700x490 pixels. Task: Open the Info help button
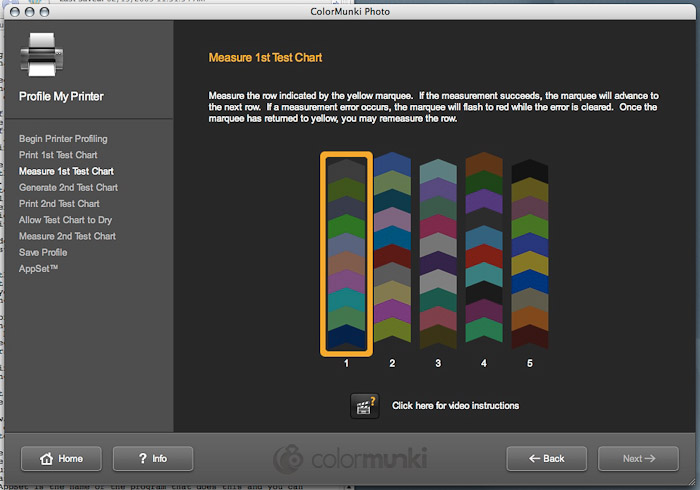pyautogui.click(x=153, y=459)
